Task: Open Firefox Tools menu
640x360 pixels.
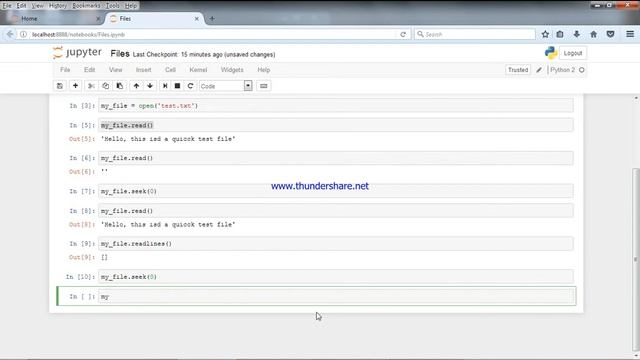Action: pyautogui.click(x=112, y=6)
